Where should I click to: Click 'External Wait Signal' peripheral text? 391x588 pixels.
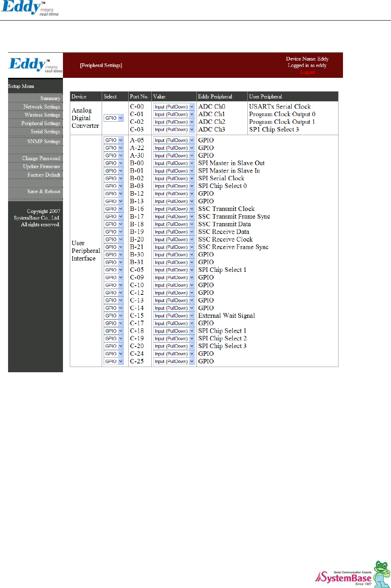[226, 316]
